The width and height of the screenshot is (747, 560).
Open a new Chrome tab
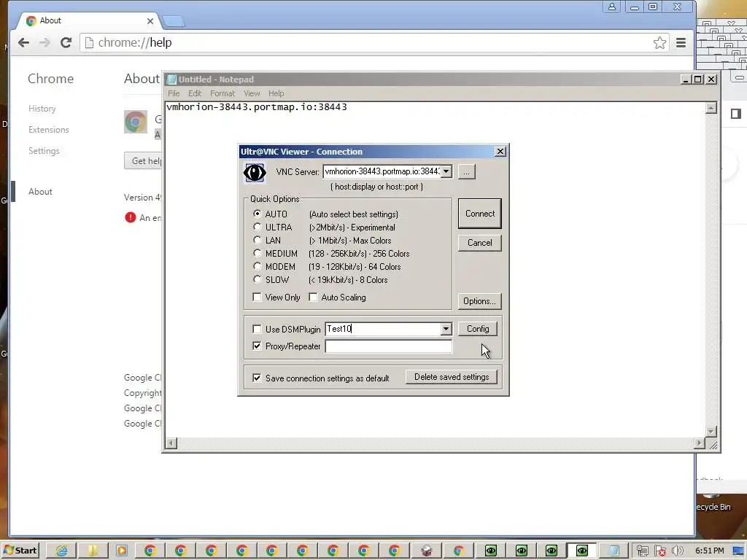tap(173, 21)
